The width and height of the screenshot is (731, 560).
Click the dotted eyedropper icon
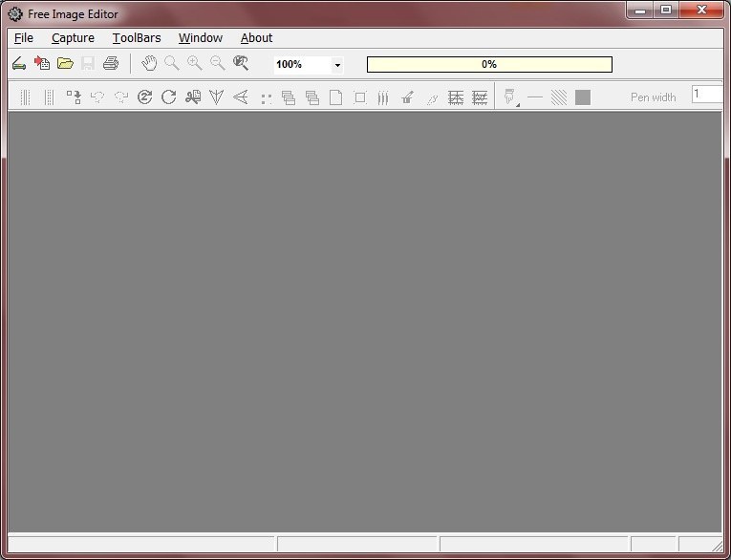(x=432, y=98)
